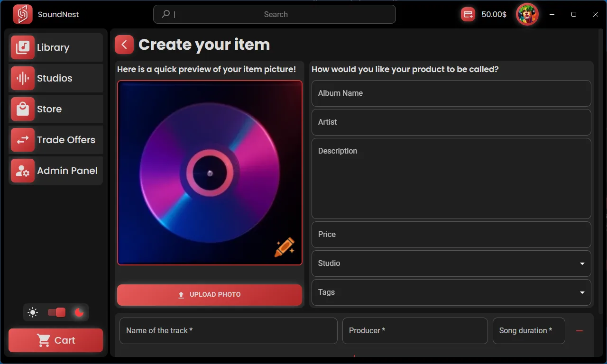The height and width of the screenshot is (364, 607).
Task: Click the crayon edit icon on preview
Action: click(285, 247)
